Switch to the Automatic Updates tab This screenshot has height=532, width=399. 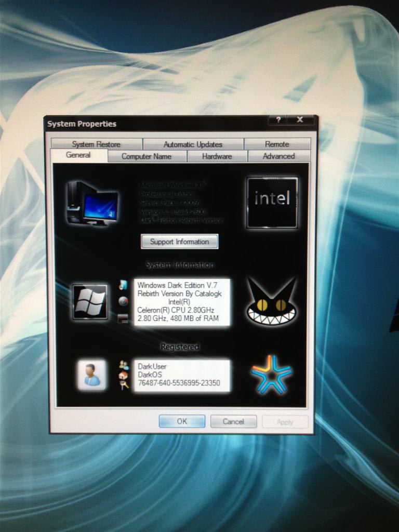click(x=193, y=144)
